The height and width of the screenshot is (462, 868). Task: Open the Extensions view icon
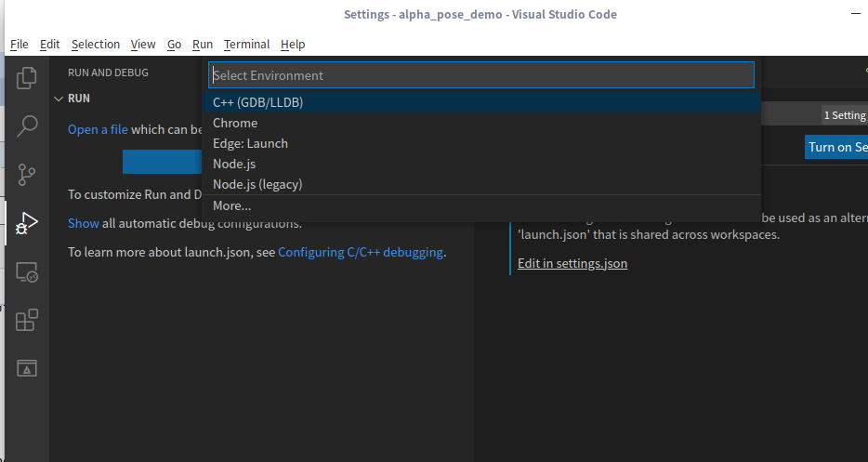[x=27, y=320]
